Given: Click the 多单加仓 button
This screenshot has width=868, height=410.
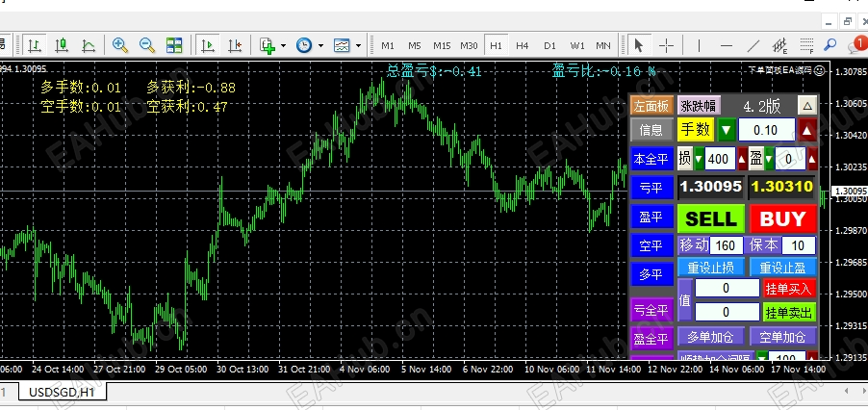Looking at the screenshot, I should coord(710,337).
